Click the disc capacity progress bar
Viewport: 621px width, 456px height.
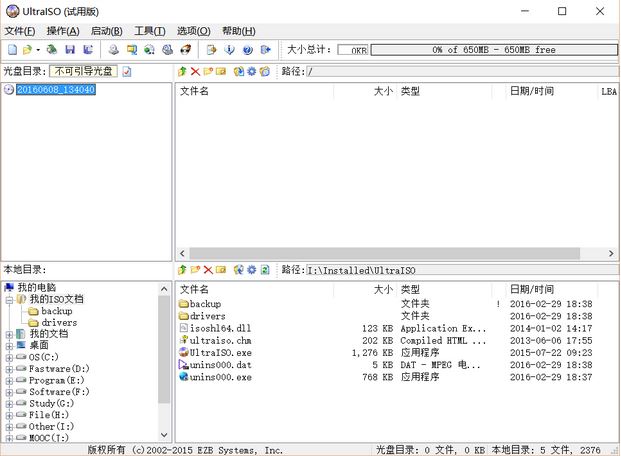(x=493, y=50)
